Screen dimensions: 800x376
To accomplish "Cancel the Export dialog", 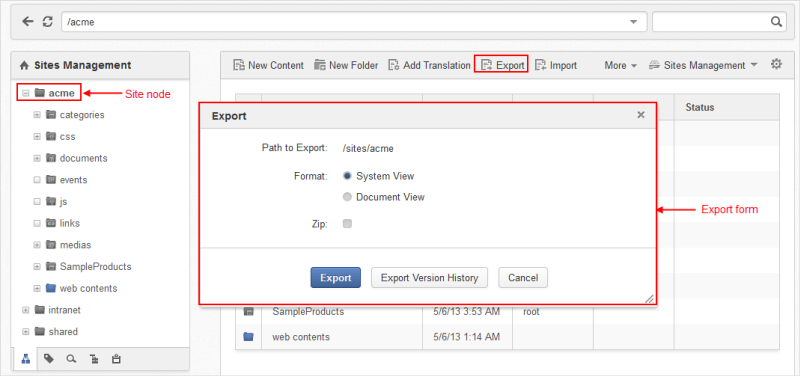I will [x=523, y=278].
